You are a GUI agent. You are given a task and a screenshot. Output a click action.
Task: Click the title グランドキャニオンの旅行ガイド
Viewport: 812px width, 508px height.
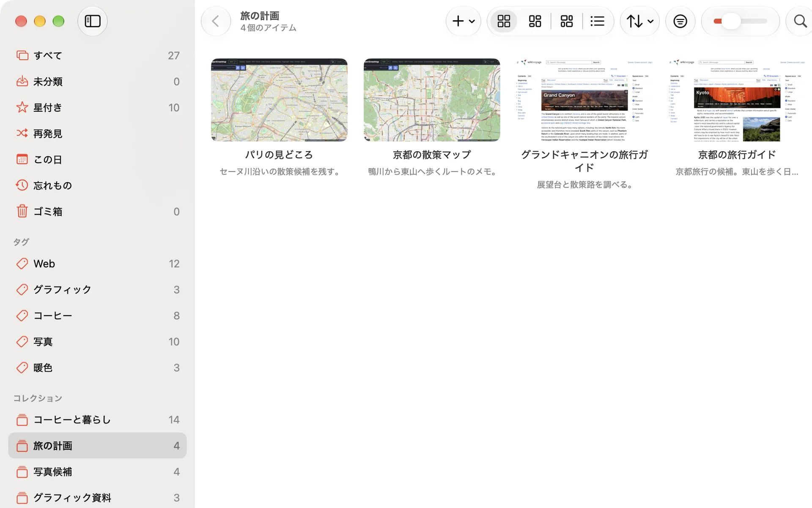[x=584, y=161]
